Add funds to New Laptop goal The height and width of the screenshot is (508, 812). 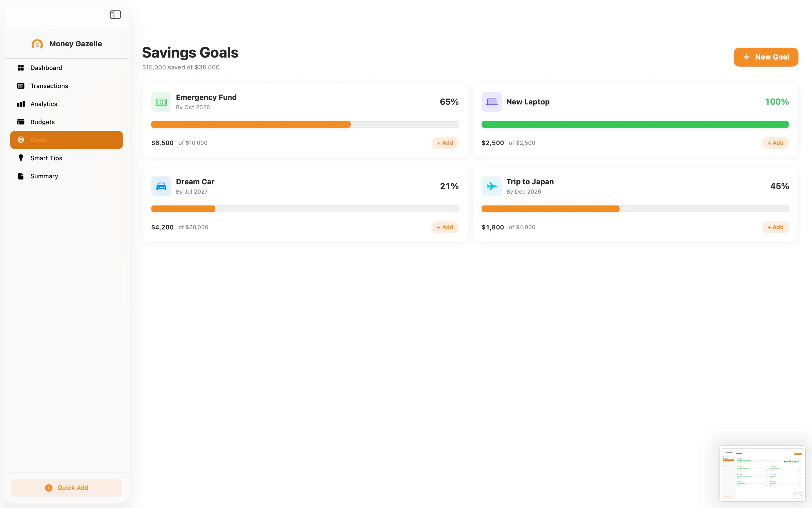[775, 143]
